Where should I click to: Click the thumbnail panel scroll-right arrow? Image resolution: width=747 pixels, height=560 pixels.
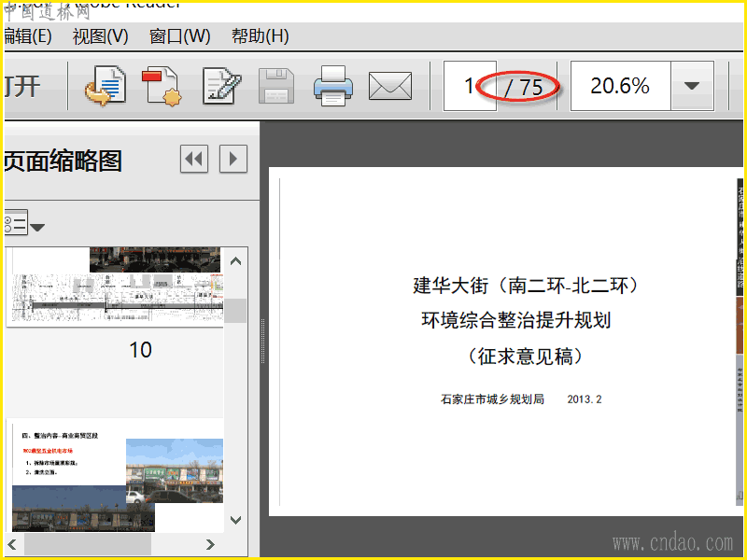[x=210, y=544]
